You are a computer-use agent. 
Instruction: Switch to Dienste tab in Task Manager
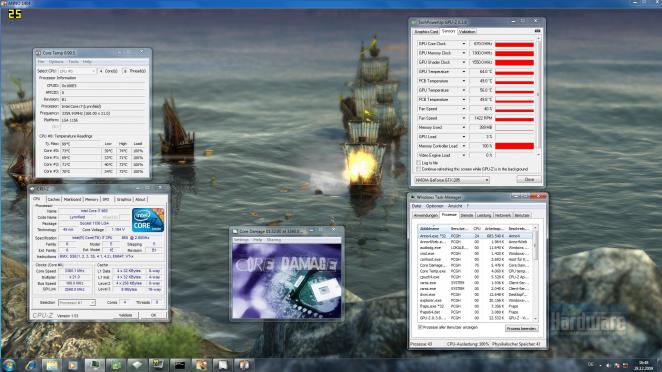(x=467, y=215)
